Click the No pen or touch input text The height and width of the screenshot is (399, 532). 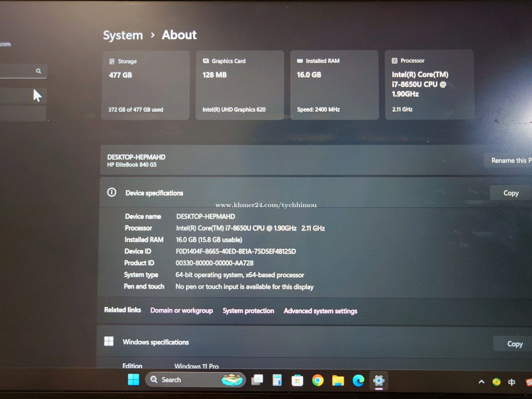pos(244,287)
